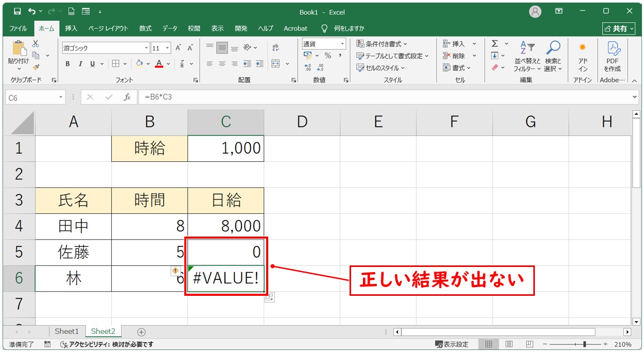Click the Fill down arrow icon
This screenshot has width=644, height=352.
coord(495,56)
